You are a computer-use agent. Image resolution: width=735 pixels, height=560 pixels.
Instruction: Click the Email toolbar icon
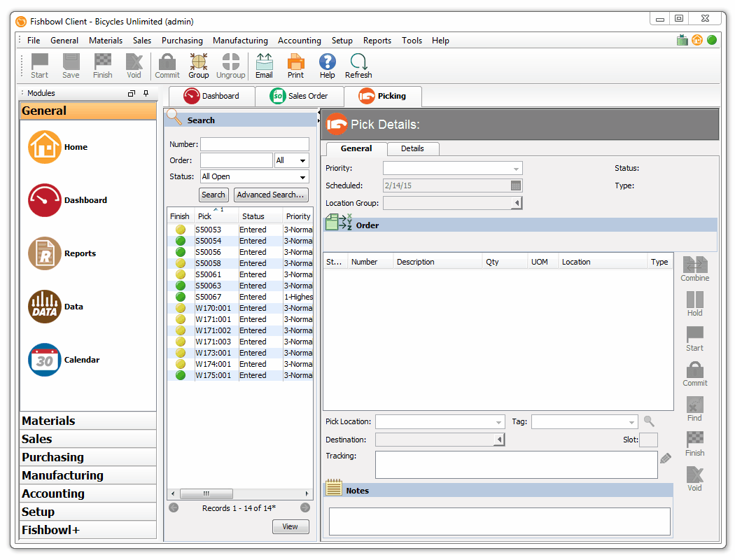click(265, 66)
